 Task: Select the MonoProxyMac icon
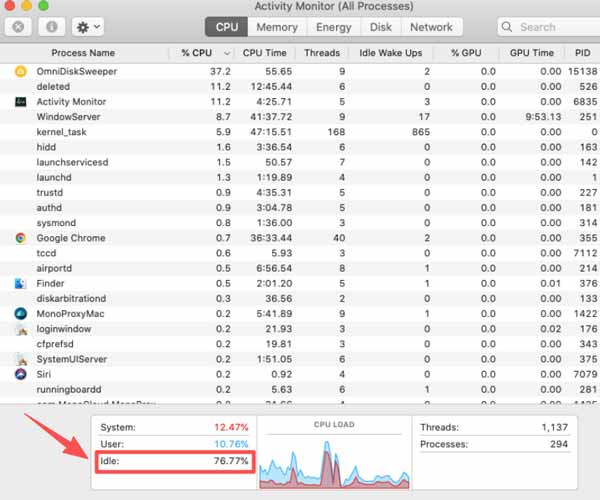pyautogui.click(x=21, y=314)
